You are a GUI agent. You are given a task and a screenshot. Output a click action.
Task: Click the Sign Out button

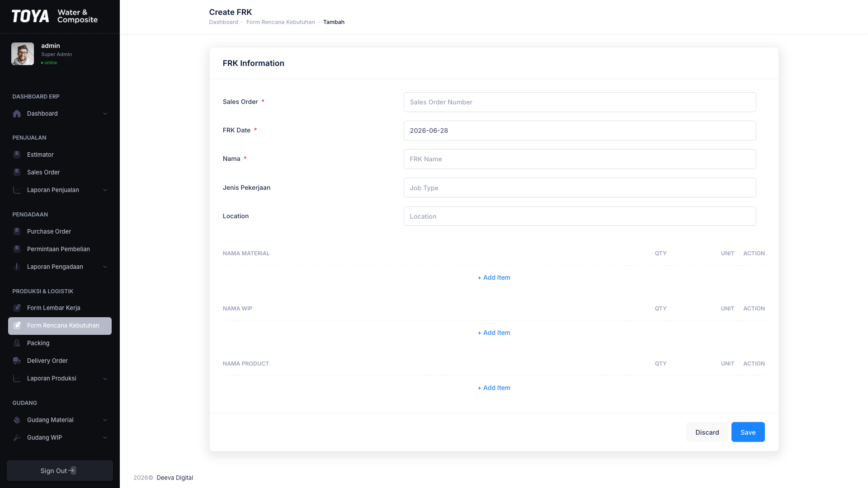[60, 470]
